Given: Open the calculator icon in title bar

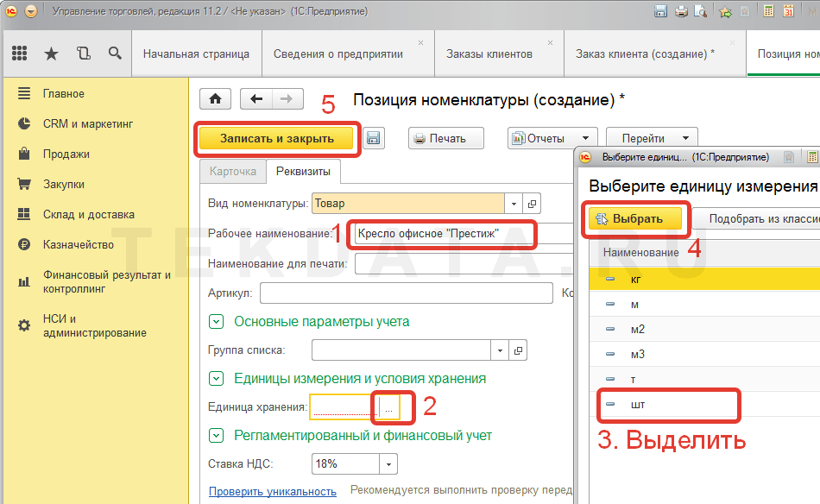Looking at the screenshot, I should coord(768,11).
